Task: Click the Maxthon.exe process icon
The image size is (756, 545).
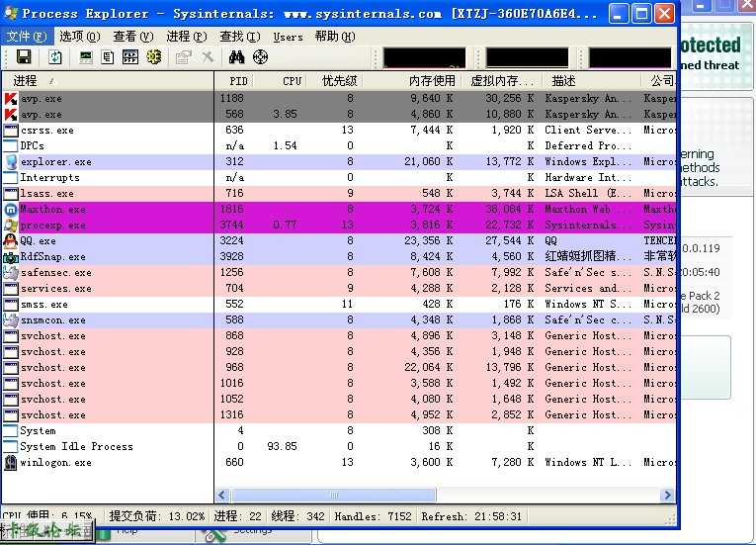Action: coord(11,210)
